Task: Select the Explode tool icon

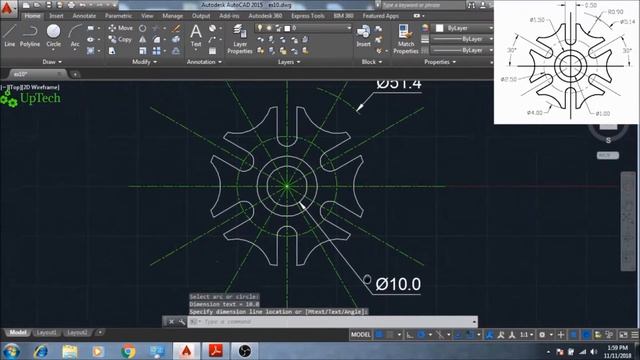Action: pyautogui.click(x=176, y=40)
